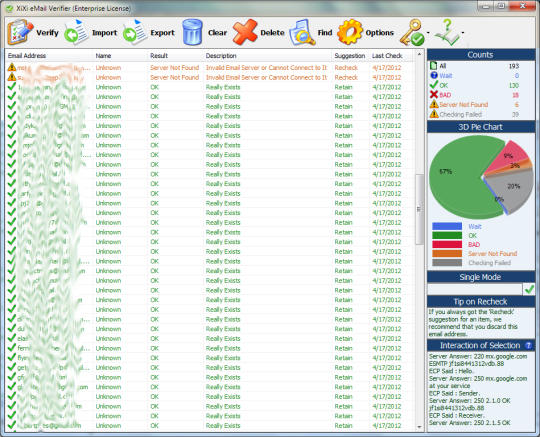
Task: Click Interaction of Selection panel header
Action: point(481,345)
